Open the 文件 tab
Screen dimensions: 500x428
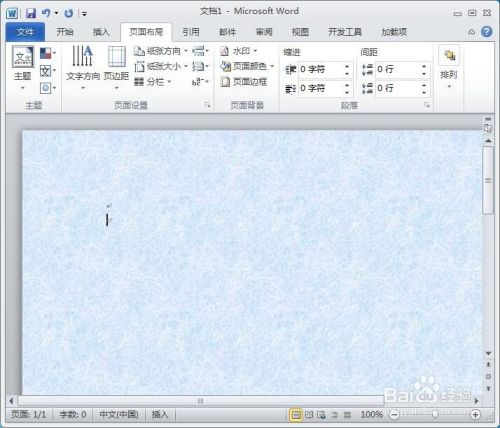click(25, 32)
